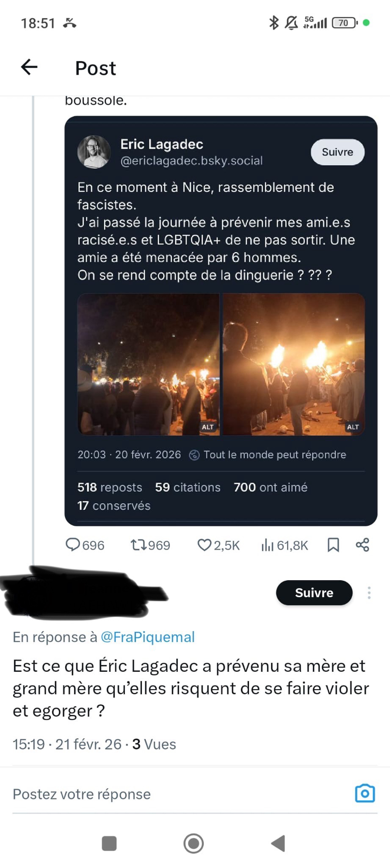Follow Eric Lagadec in embedded post
Viewport: 390px width, 868px height.
pyautogui.click(x=338, y=152)
